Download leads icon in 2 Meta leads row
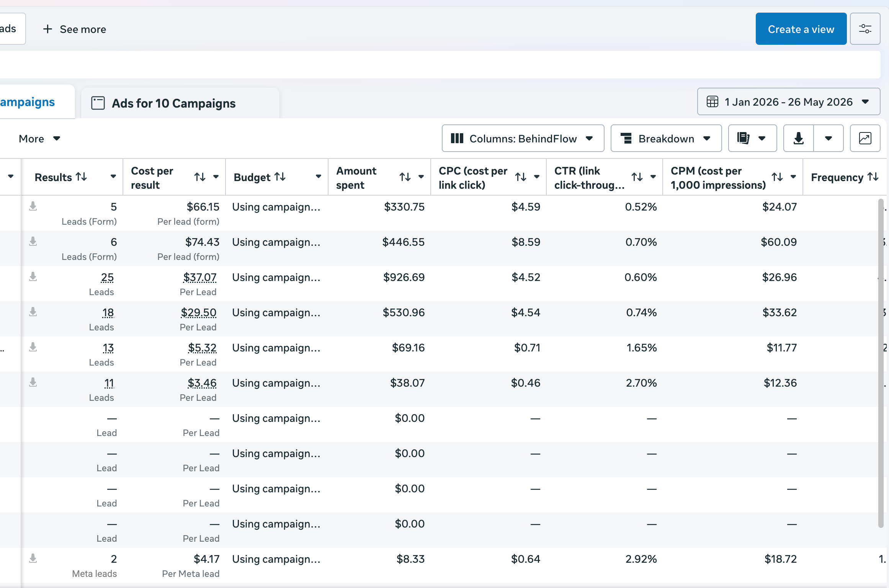This screenshot has height=588, width=889. 33,559
